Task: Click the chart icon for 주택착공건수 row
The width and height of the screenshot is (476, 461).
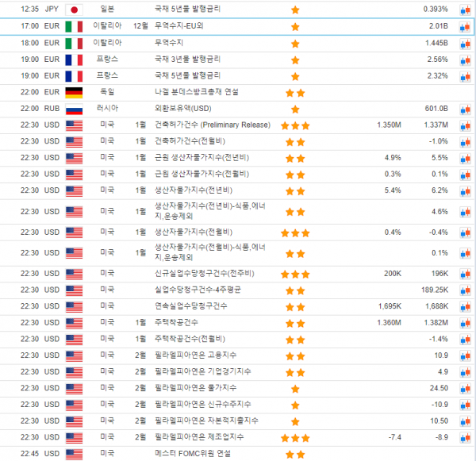Action: (x=466, y=323)
